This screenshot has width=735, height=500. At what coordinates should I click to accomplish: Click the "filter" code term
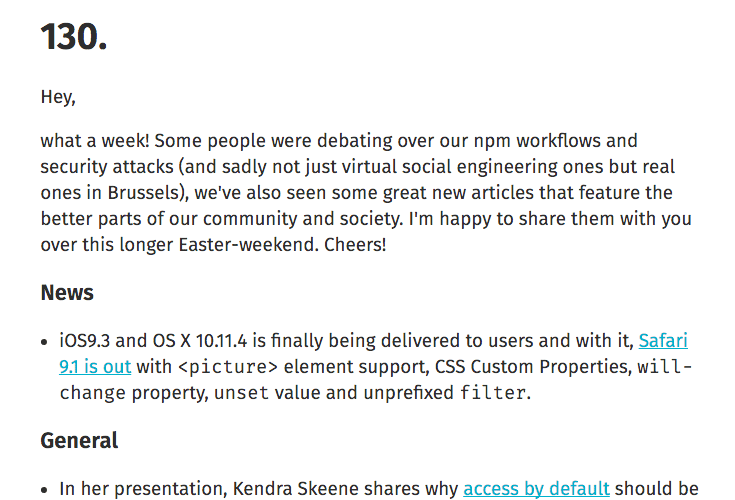click(x=492, y=393)
